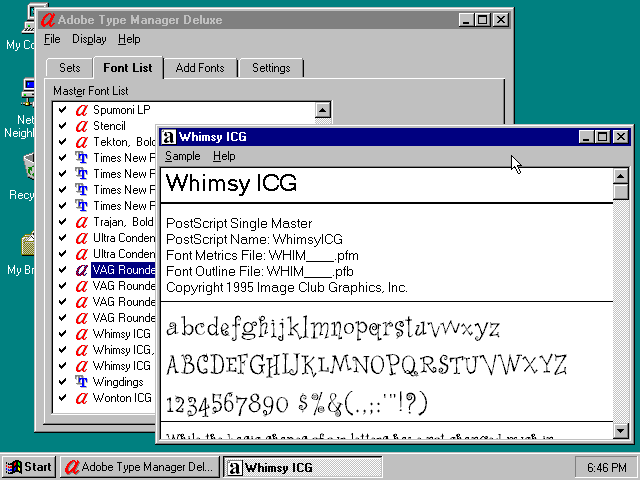This screenshot has height=480, width=640.
Task: Click the Wonton ICG font icon
Action: (x=81, y=398)
